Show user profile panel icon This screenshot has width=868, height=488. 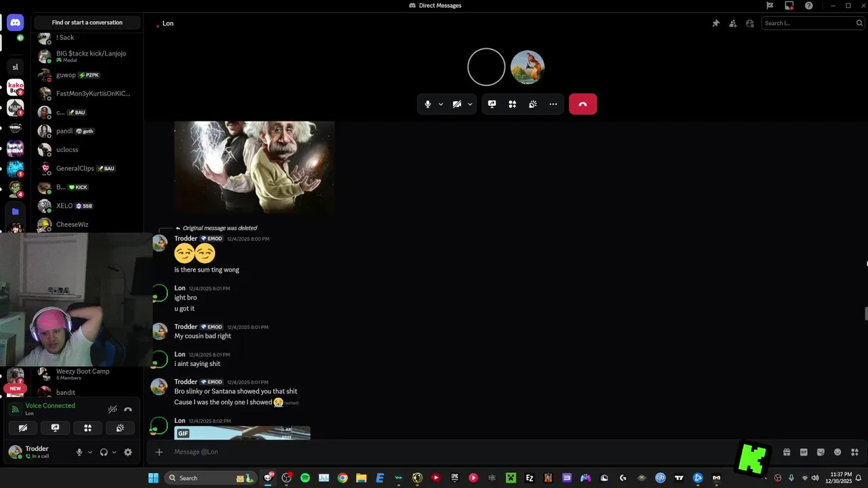750,23
